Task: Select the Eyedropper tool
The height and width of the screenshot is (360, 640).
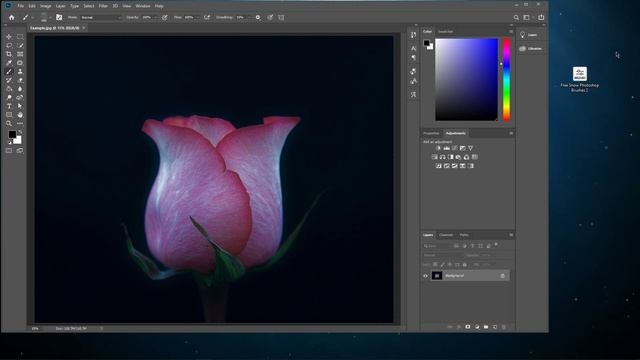Action: (9, 63)
